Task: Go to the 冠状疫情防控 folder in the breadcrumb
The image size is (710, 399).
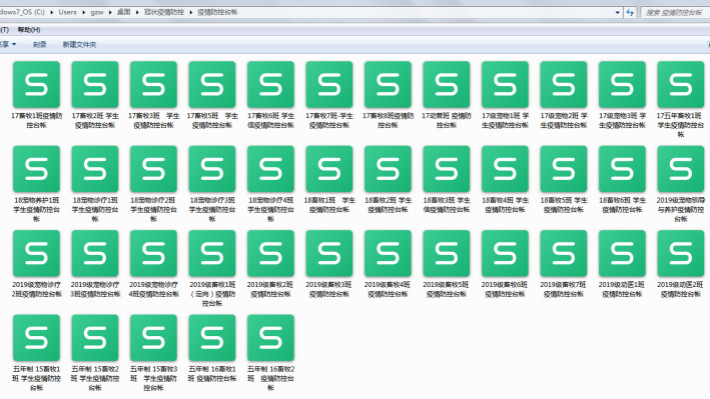Action: point(164,12)
